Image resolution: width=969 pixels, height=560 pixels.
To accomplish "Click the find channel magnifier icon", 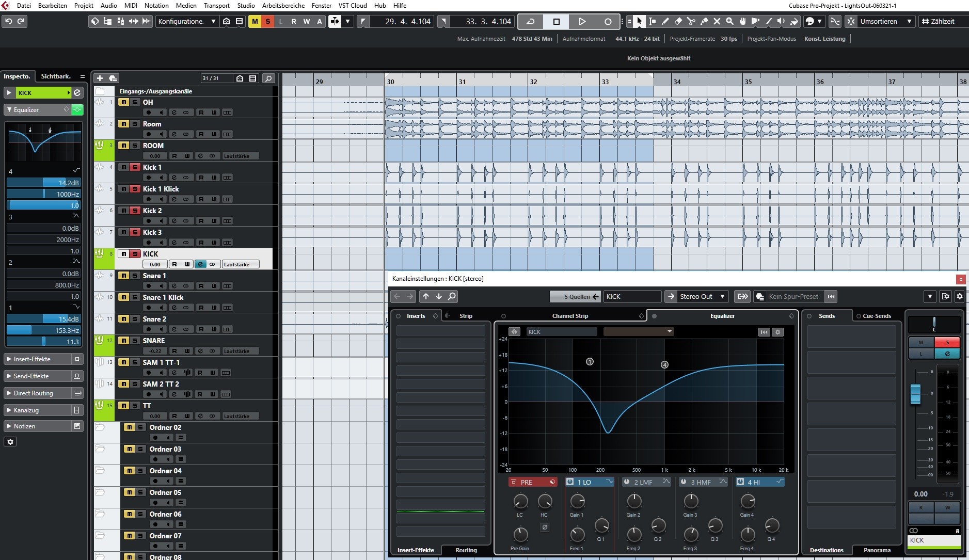I will pyautogui.click(x=452, y=296).
